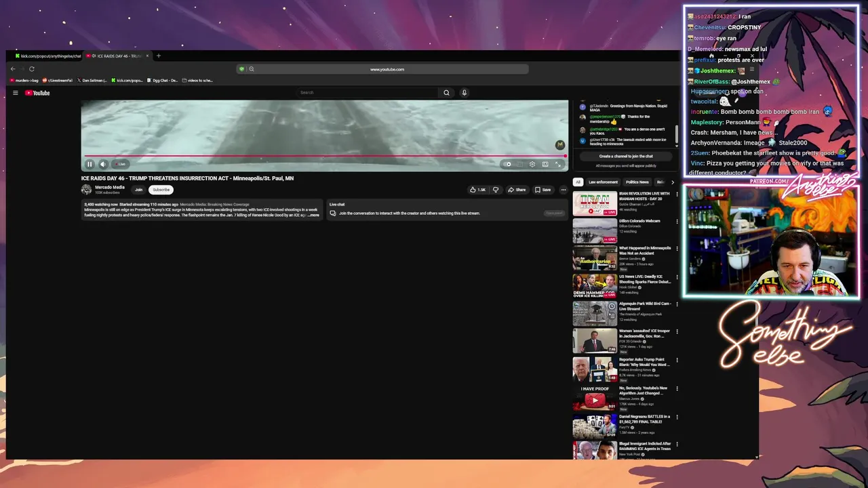The height and width of the screenshot is (488, 868).
Task: Open r/Livestreamfail bookmark
Action: click(x=58, y=81)
